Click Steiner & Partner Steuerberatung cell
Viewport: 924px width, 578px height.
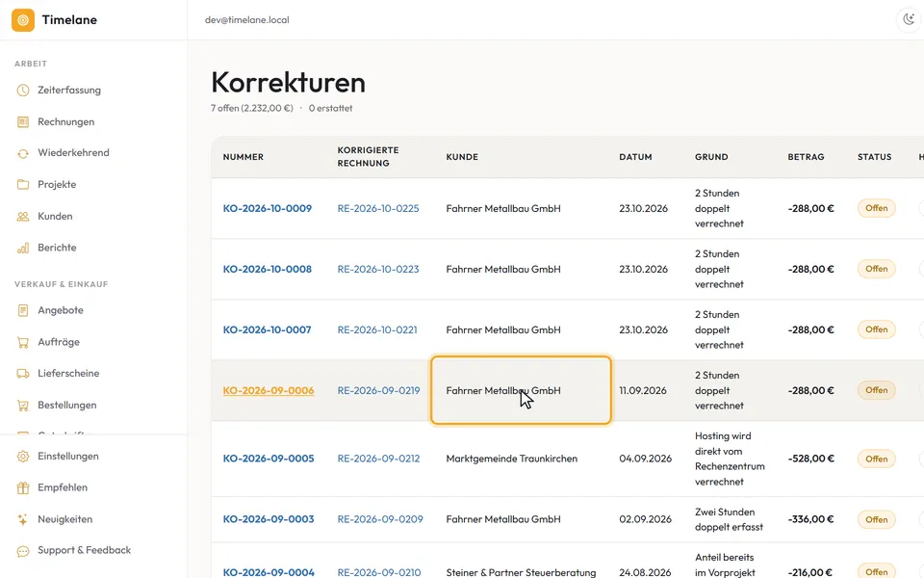521,572
